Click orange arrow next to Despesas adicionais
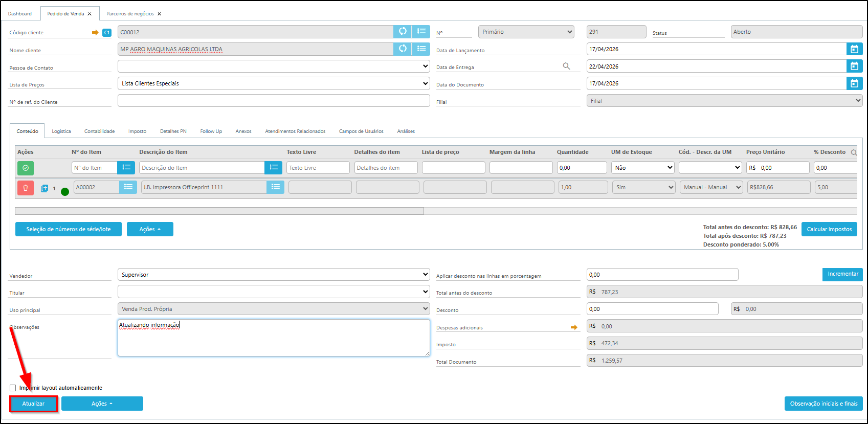 [x=574, y=327]
